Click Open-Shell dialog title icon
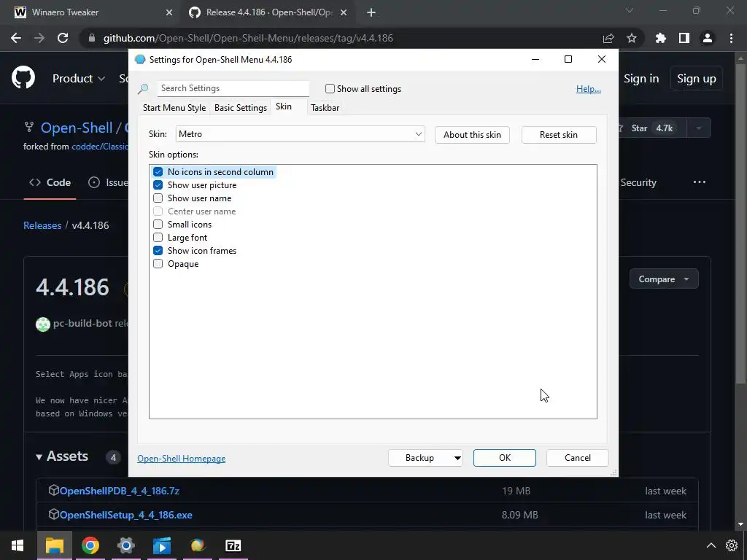Image resolution: width=747 pixels, height=560 pixels. pyautogui.click(x=140, y=60)
